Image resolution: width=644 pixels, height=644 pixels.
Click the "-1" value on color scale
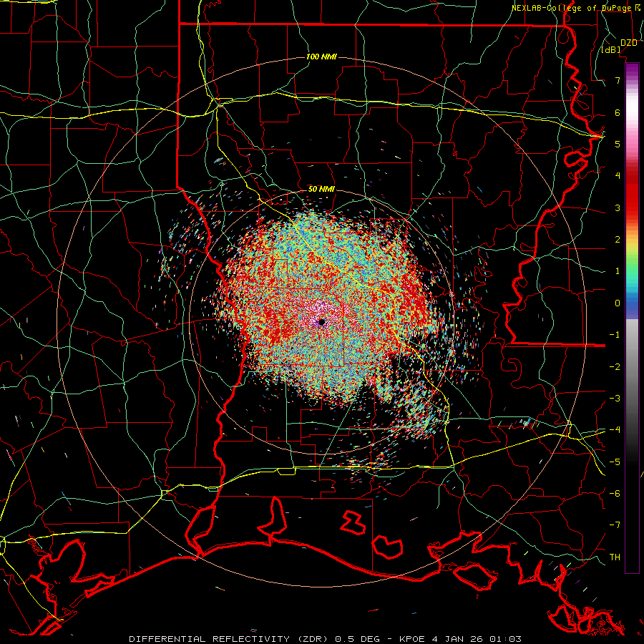(x=615, y=335)
